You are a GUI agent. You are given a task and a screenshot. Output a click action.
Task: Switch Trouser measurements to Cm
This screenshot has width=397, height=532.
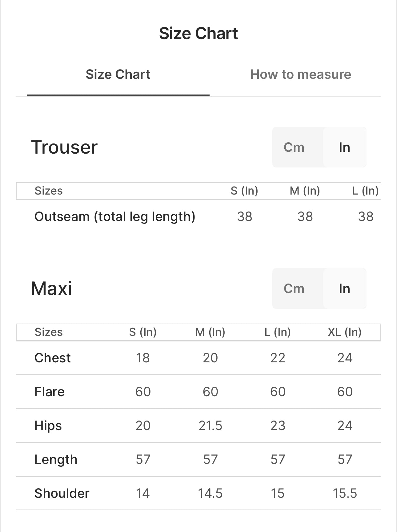[294, 147]
